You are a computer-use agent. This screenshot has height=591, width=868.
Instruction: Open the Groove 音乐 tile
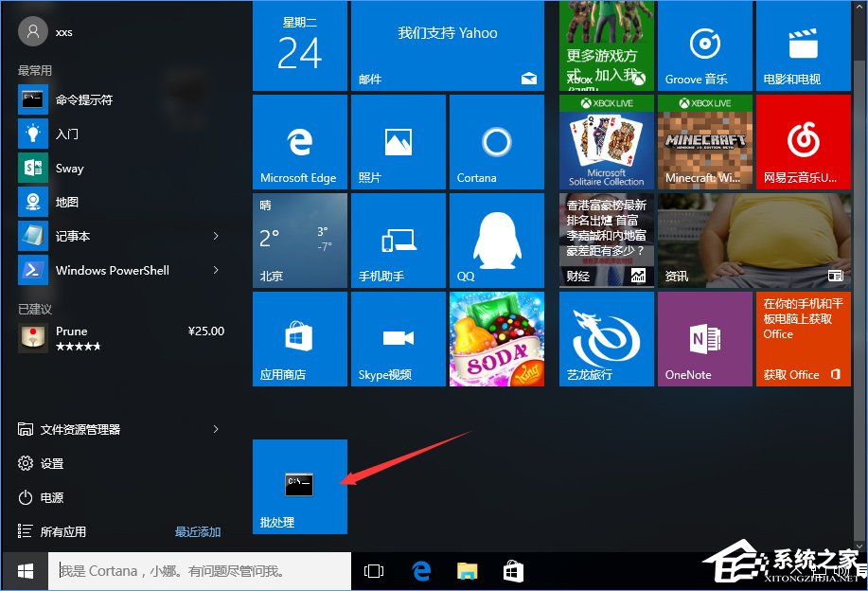click(x=704, y=45)
